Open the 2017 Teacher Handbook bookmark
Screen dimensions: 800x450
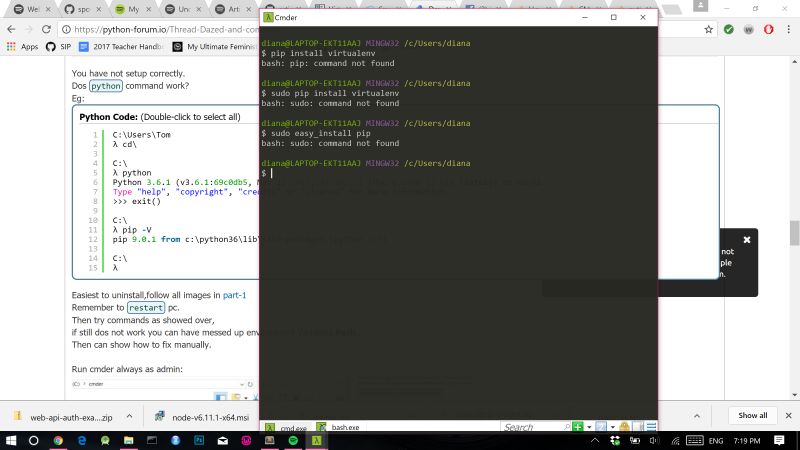coord(121,46)
